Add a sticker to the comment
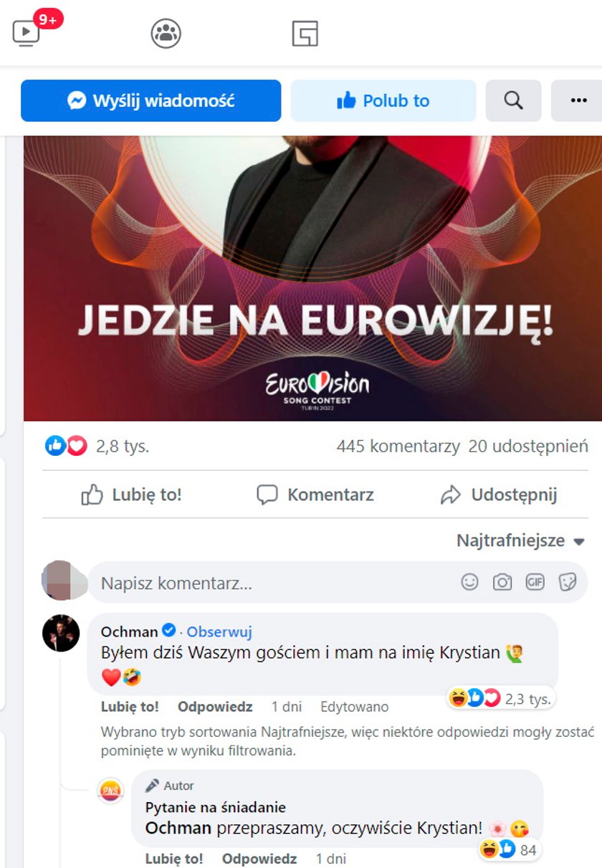 pyautogui.click(x=568, y=582)
